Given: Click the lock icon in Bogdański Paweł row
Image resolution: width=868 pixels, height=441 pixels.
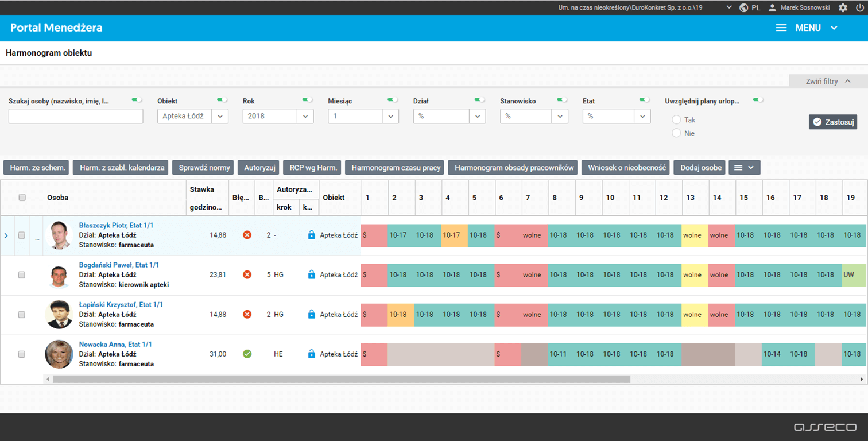Looking at the screenshot, I should click(311, 274).
